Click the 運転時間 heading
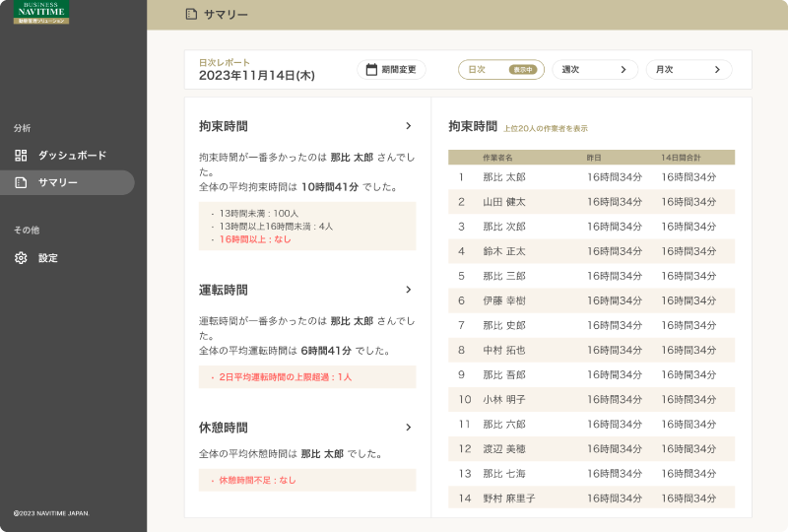 tap(224, 290)
